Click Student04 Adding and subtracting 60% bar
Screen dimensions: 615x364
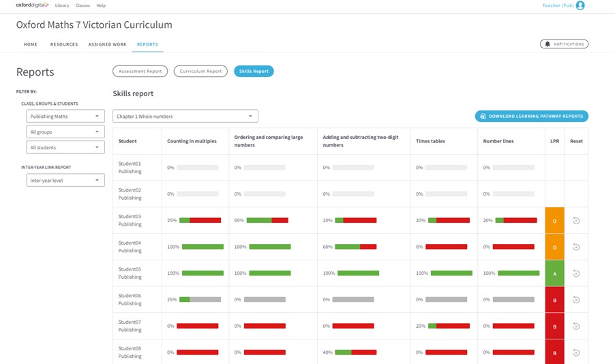(x=356, y=247)
